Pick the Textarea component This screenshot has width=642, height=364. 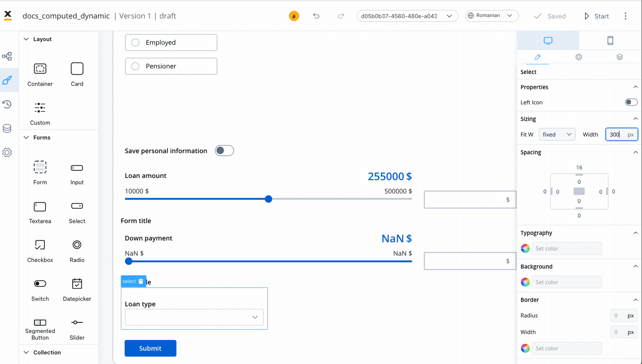(40, 212)
